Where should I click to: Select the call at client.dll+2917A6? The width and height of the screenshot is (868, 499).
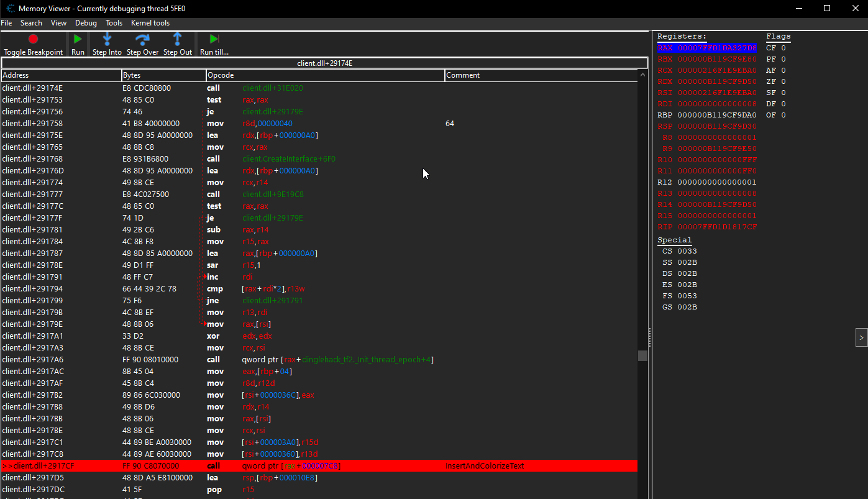pos(319,359)
